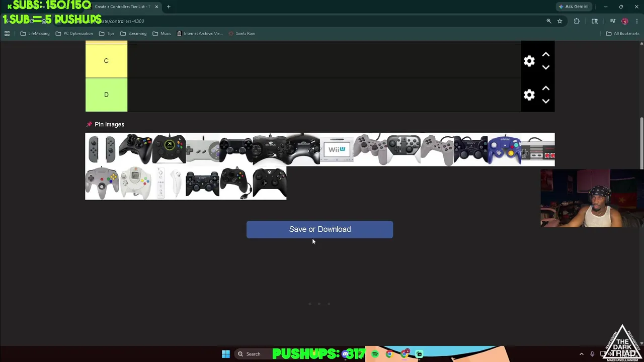Select the SNES controller image

[202, 149]
